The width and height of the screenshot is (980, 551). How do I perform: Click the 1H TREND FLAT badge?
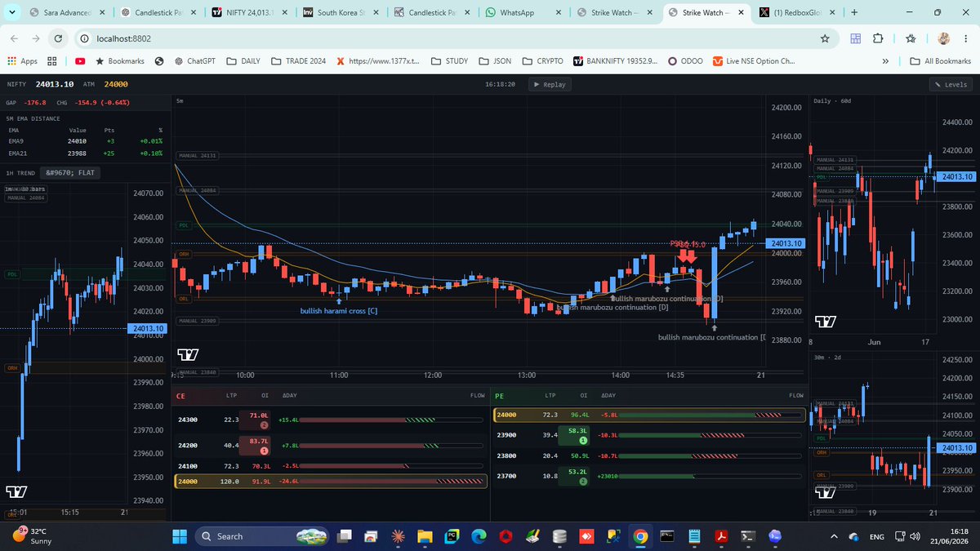(x=72, y=173)
